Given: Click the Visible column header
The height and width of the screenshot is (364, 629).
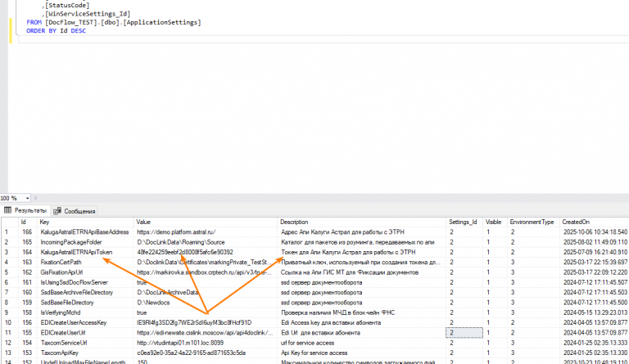Looking at the screenshot, I should click(x=495, y=222).
